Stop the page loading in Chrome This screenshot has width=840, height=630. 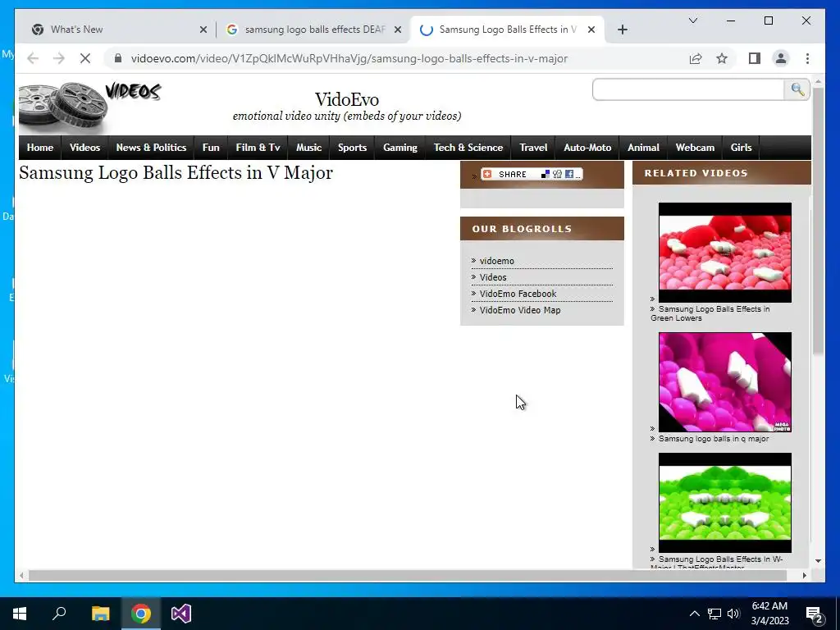[85, 58]
